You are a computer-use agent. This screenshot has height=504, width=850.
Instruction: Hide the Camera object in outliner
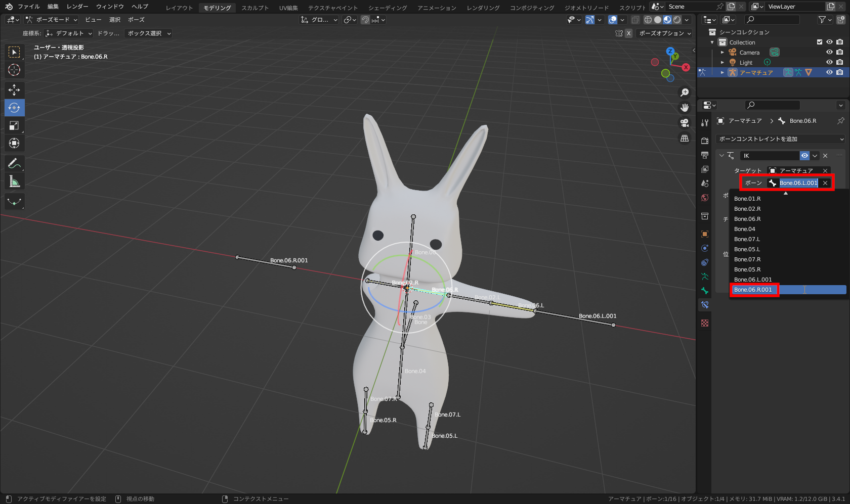pos(829,53)
